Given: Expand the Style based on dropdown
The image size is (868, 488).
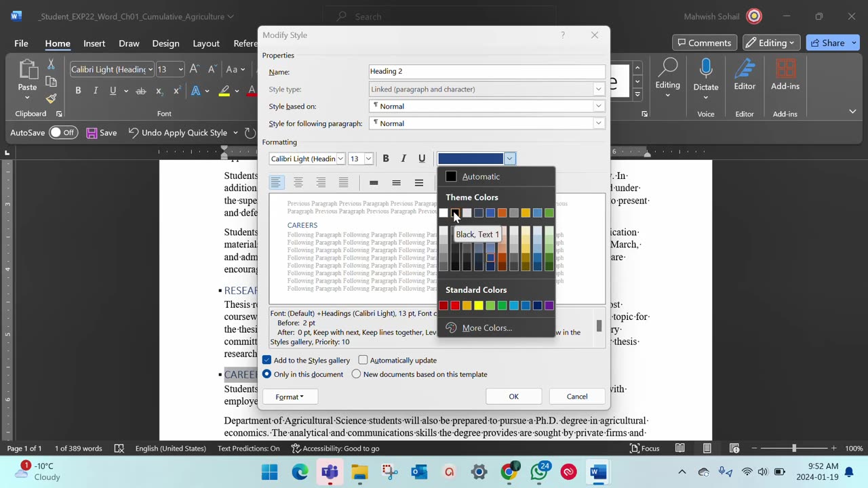Looking at the screenshot, I should 598,106.
